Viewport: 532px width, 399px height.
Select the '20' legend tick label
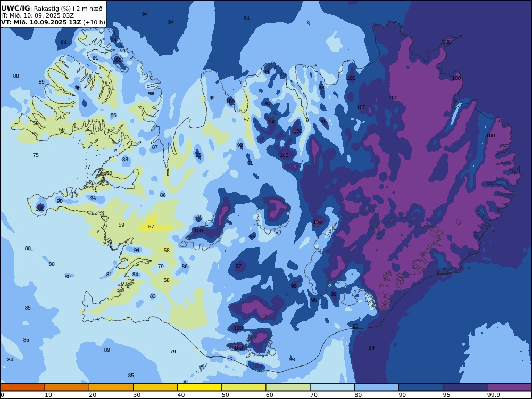coord(93,395)
